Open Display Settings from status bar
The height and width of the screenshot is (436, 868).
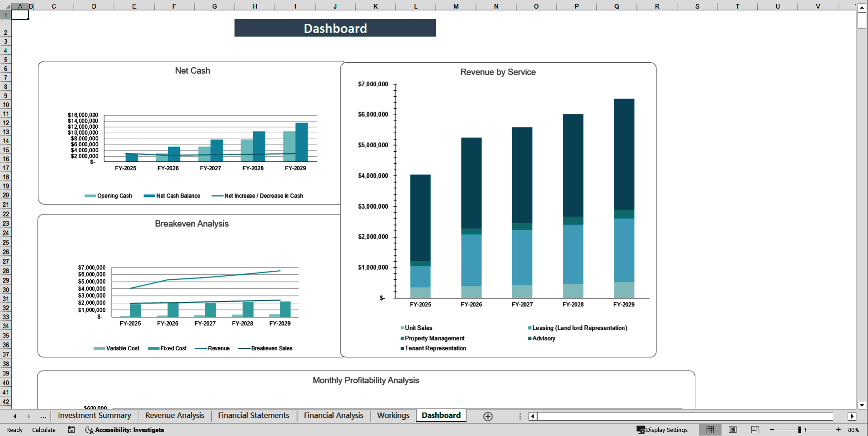click(x=662, y=430)
